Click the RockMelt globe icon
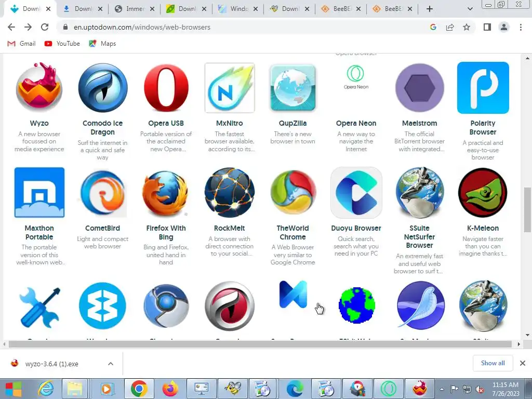The height and width of the screenshot is (399, 532). point(230,192)
